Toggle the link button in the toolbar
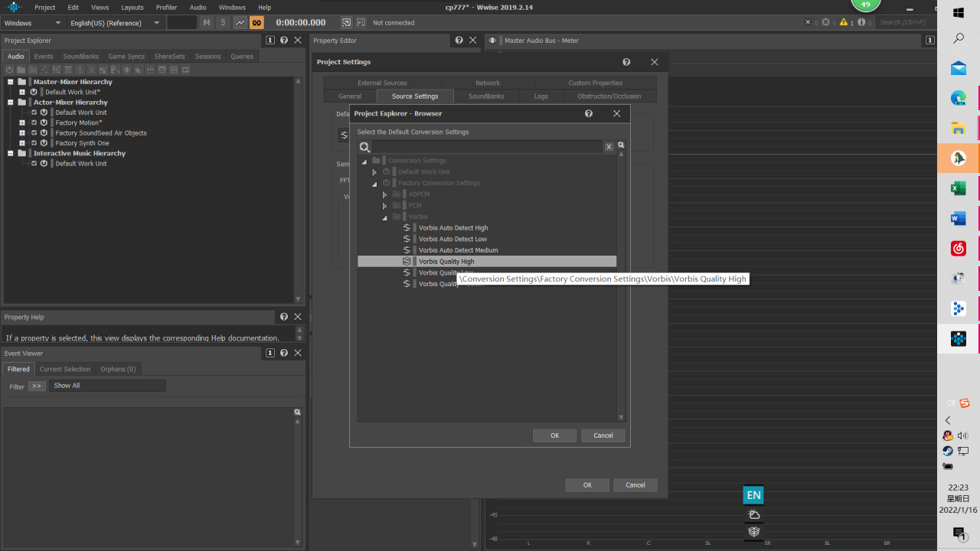The width and height of the screenshot is (980, 551). tap(256, 23)
